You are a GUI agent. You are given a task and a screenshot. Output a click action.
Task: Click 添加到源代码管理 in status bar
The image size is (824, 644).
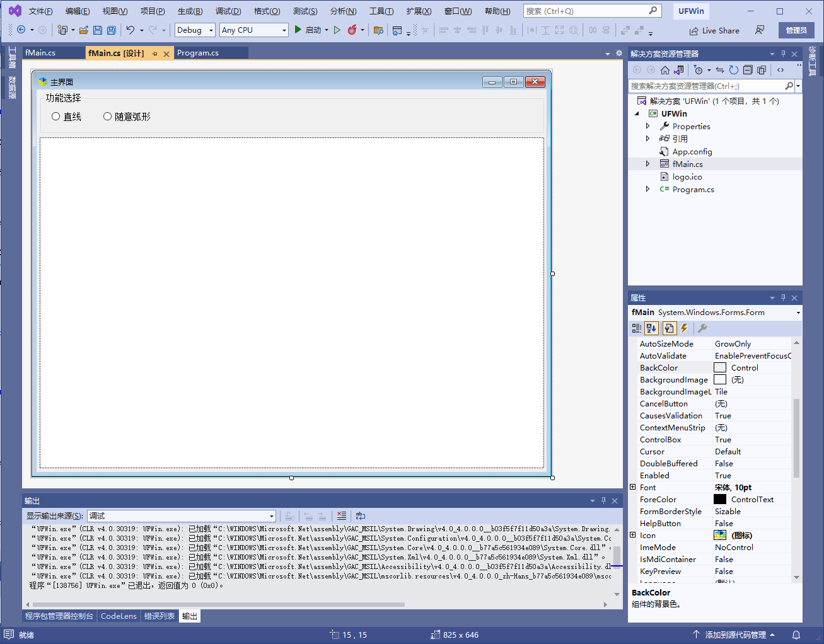734,635
